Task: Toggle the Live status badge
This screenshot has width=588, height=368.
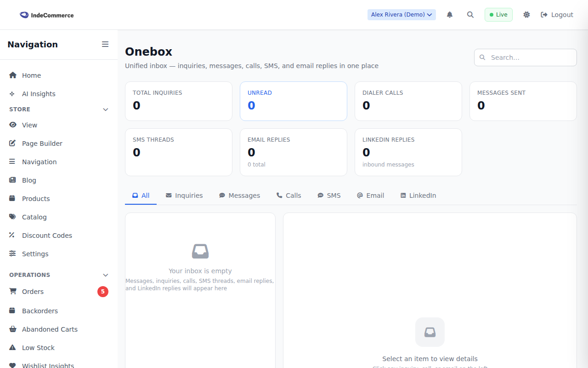Action: pyautogui.click(x=498, y=15)
